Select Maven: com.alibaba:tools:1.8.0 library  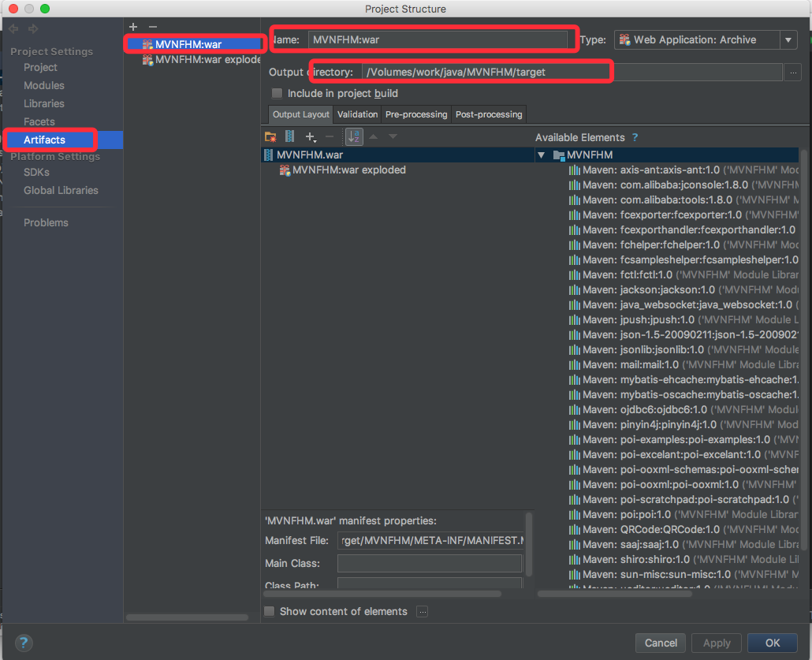[683, 200]
